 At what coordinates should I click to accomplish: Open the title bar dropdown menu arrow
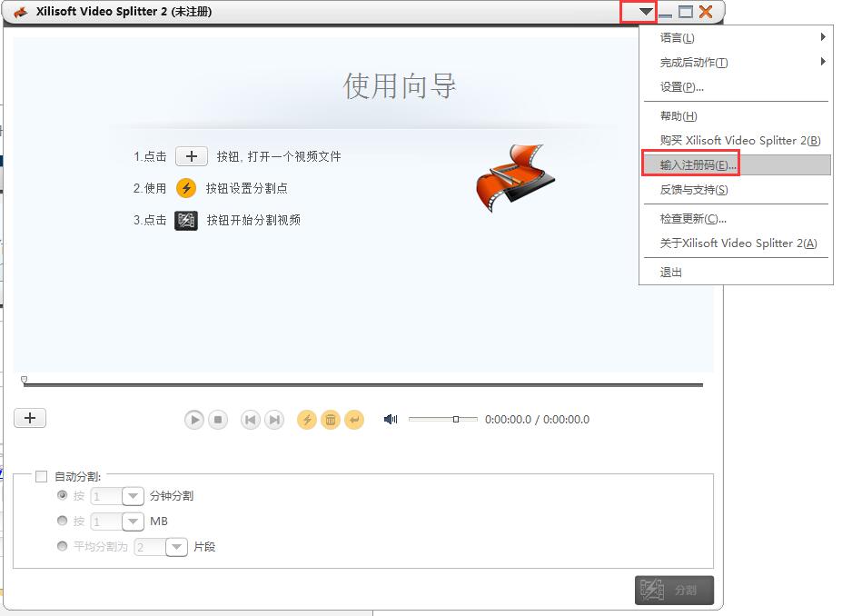pyautogui.click(x=645, y=12)
